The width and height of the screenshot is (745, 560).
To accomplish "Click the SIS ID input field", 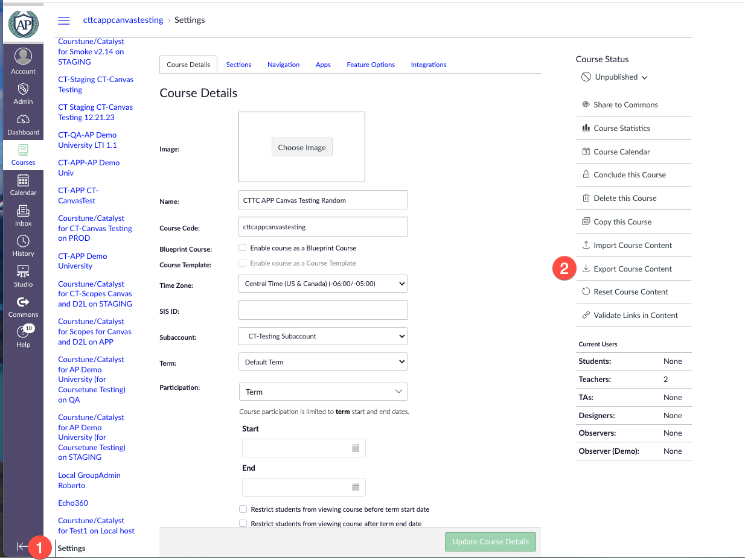I will [x=323, y=310].
